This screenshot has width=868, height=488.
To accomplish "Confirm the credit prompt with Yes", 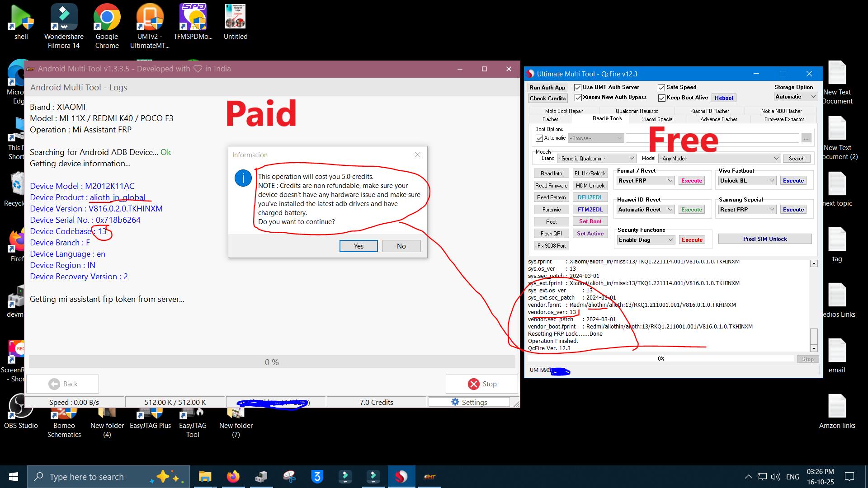I will pos(359,246).
